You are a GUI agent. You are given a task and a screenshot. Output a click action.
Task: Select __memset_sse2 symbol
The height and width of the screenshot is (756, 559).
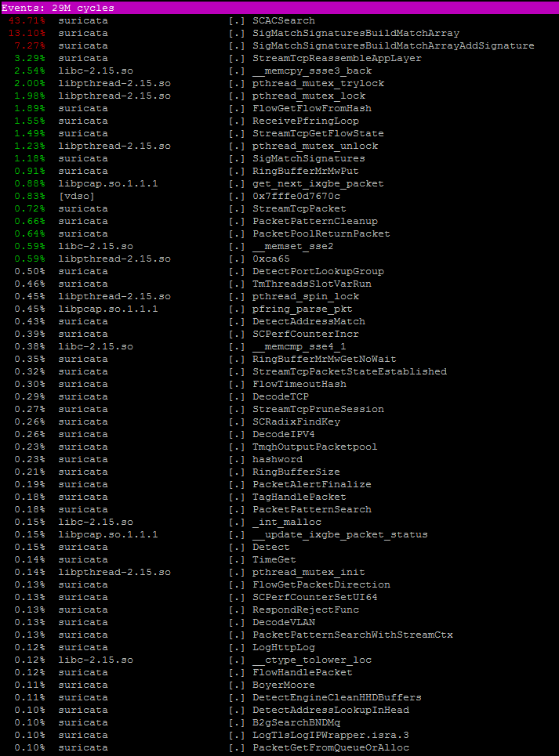pyautogui.click(x=292, y=246)
